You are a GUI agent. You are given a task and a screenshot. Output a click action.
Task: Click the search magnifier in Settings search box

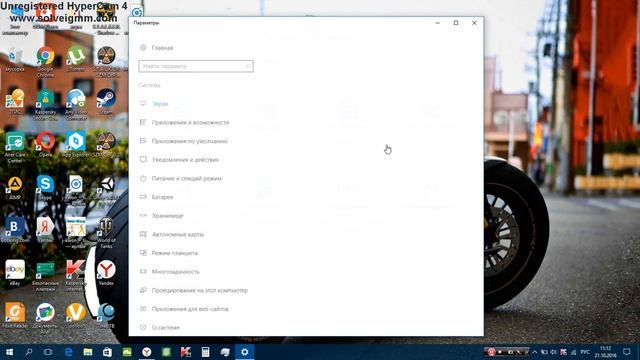point(248,66)
